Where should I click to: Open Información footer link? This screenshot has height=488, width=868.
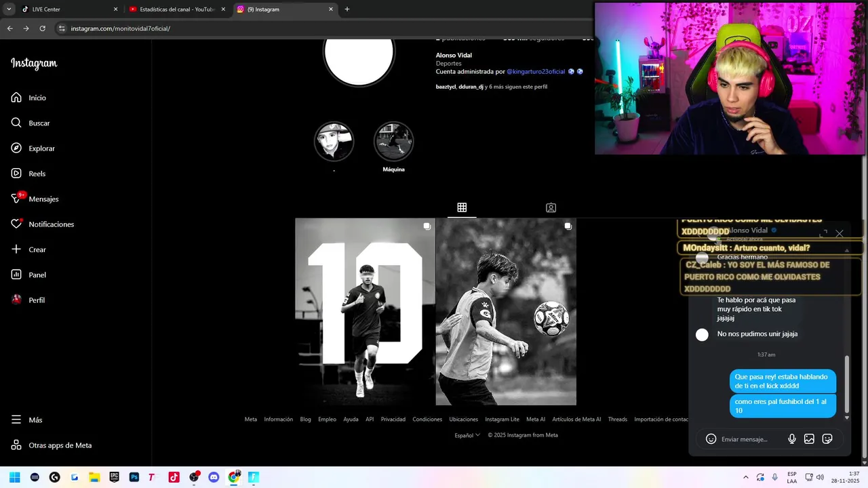(x=279, y=420)
